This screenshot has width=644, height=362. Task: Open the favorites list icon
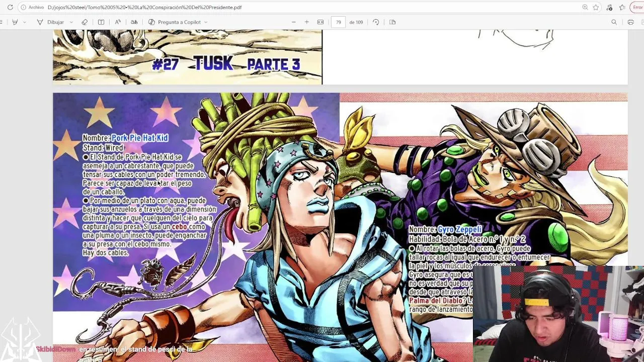(622, 8)
